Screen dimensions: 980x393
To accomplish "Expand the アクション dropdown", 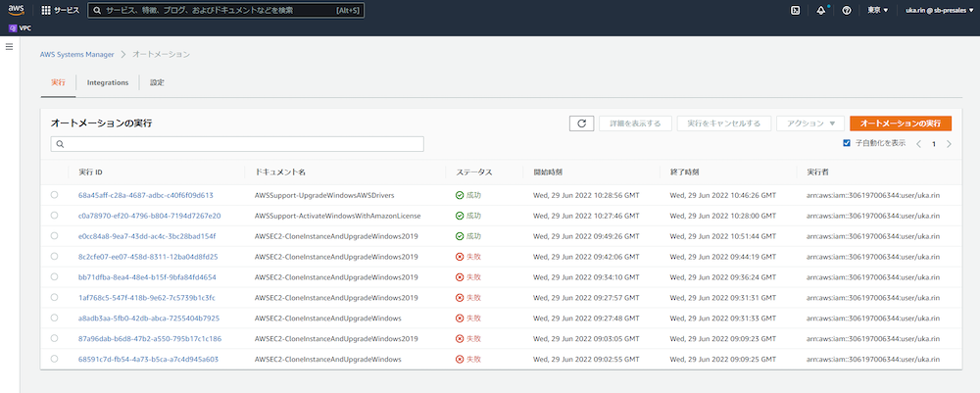I will [809, 123].
